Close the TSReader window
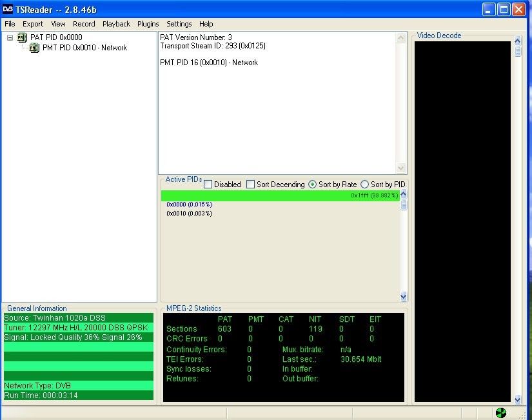Viewport: 532px width, 420px height. point(518,10)
